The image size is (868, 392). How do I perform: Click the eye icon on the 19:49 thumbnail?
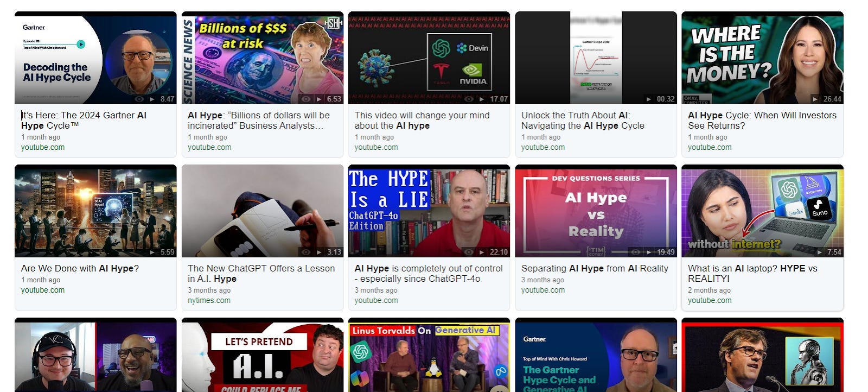(x=636, y=252)
